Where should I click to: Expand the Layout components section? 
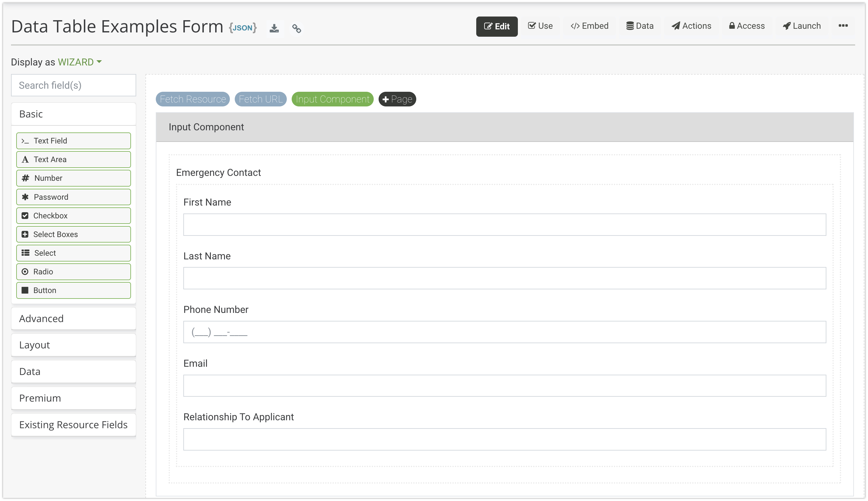coord(73,345)
